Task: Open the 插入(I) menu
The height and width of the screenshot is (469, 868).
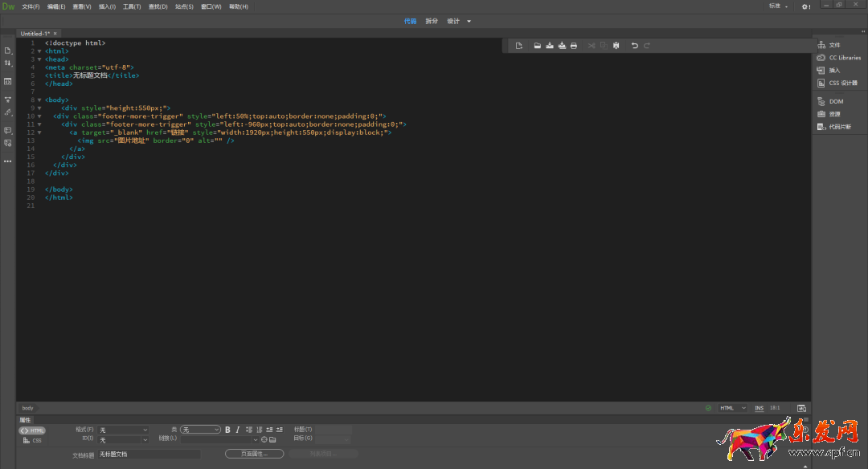Action: click(x=107, y=6)
